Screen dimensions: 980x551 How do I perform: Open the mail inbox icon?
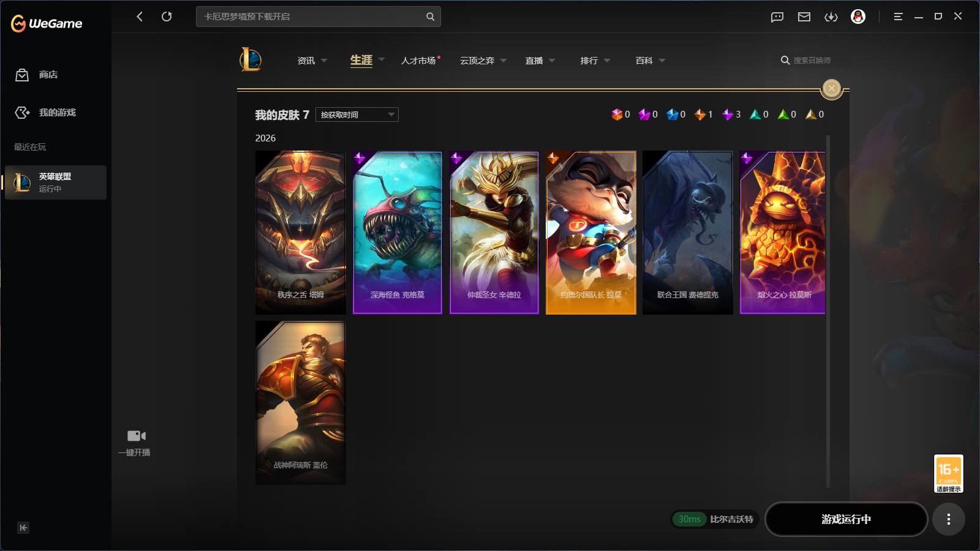coord(804,17)
